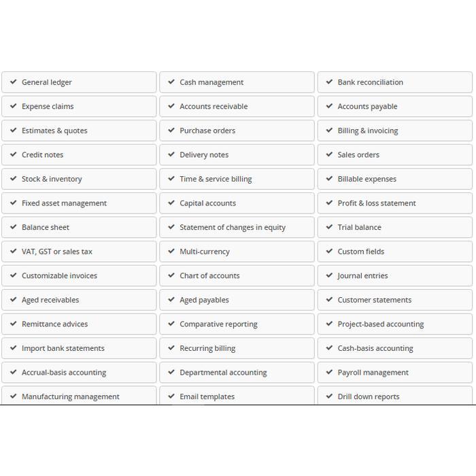Select the Accounts receivable feature box
The width and height of the screenshot is (476, 476).
pos(237,106)
